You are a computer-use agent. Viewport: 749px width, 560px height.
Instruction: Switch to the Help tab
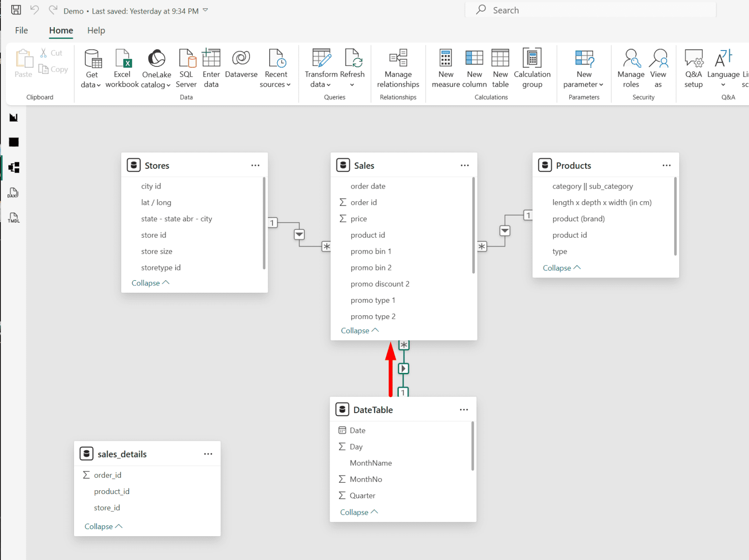(x=96, y=30)
